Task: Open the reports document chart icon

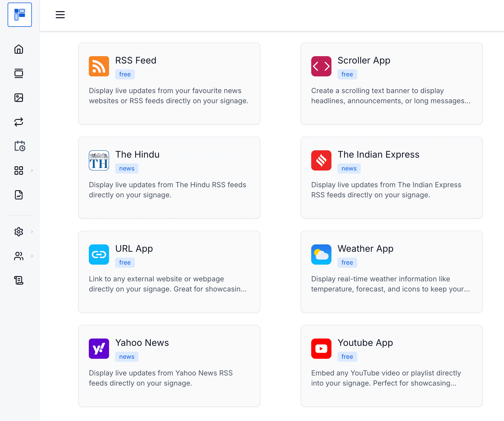Action: point(19,195)
